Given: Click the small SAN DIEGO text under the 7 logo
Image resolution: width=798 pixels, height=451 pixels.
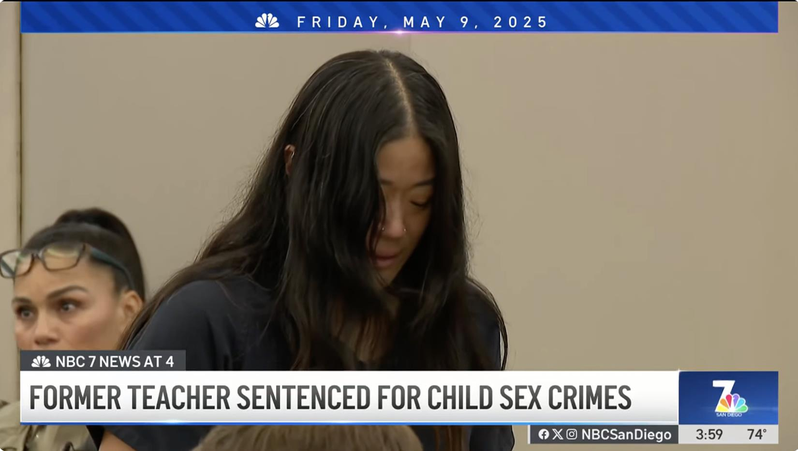Looking at the screenshot, I should (729, 414).
